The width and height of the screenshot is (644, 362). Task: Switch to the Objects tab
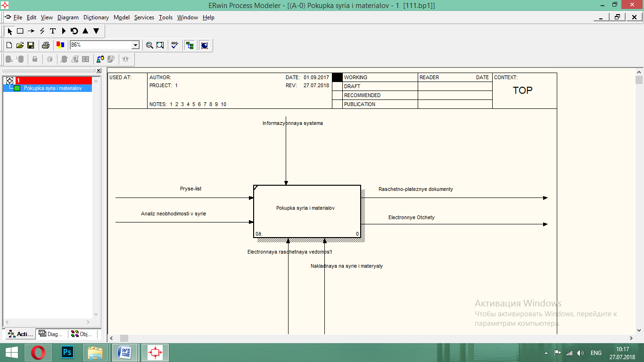(x=83, y=334)
